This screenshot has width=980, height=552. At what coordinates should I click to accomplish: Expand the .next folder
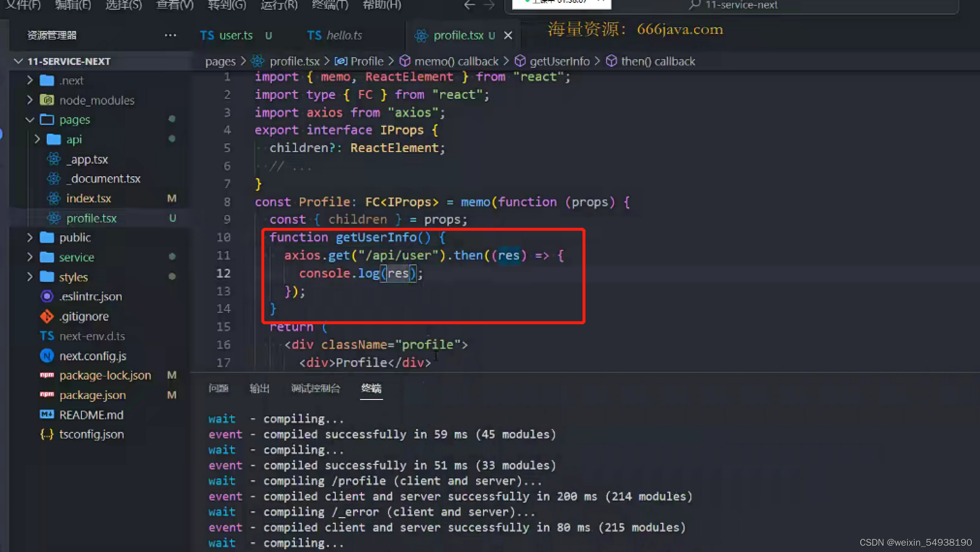(x=30, y=80)
